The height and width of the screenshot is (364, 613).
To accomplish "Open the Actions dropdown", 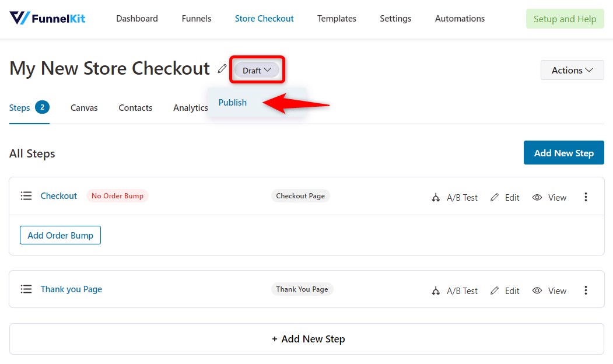I will click(572, 70).
